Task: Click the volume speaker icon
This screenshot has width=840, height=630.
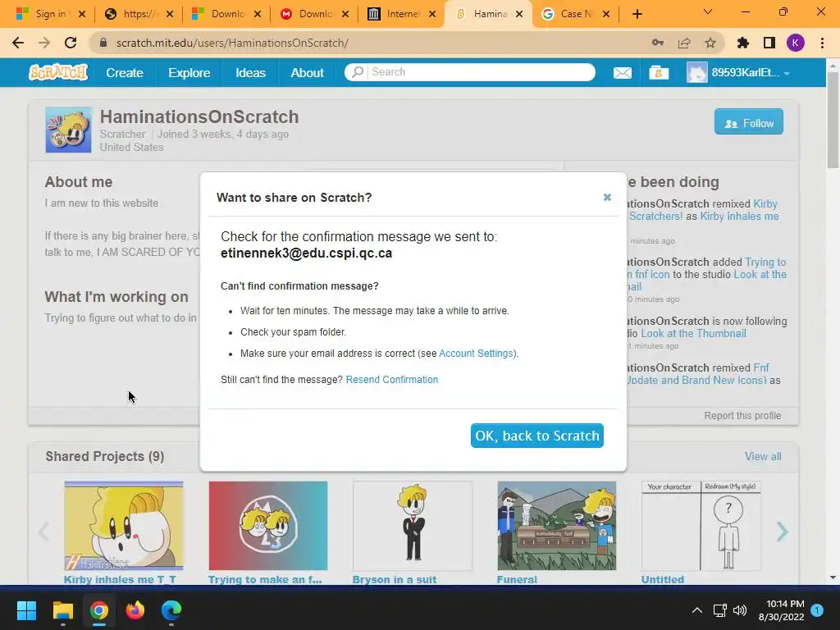Action: pyautogui.click(x=740, y=610)
